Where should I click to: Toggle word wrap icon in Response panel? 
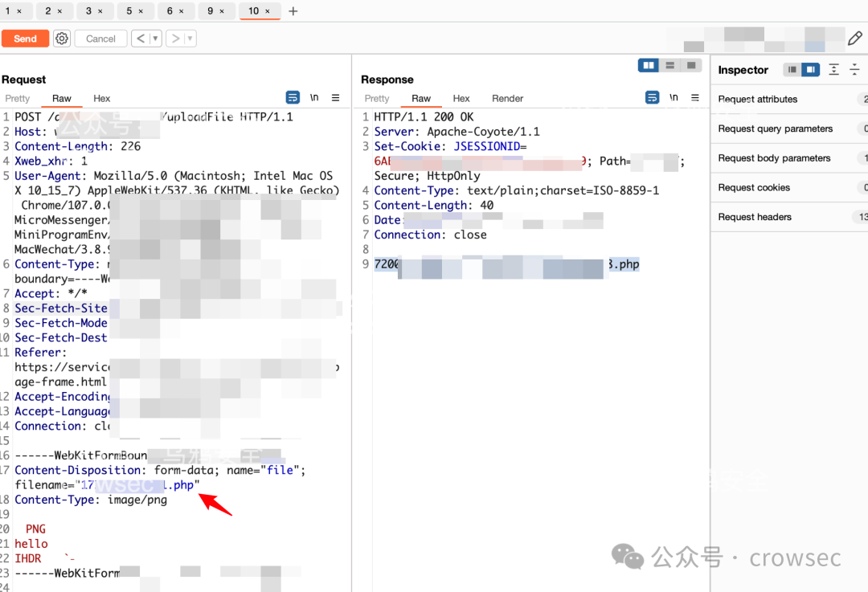(652, 97)
